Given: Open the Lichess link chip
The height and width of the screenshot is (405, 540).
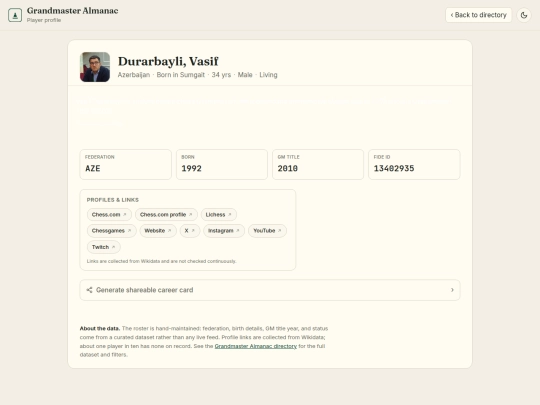Looking at the screenshot, I should click(x=219, y=215).
